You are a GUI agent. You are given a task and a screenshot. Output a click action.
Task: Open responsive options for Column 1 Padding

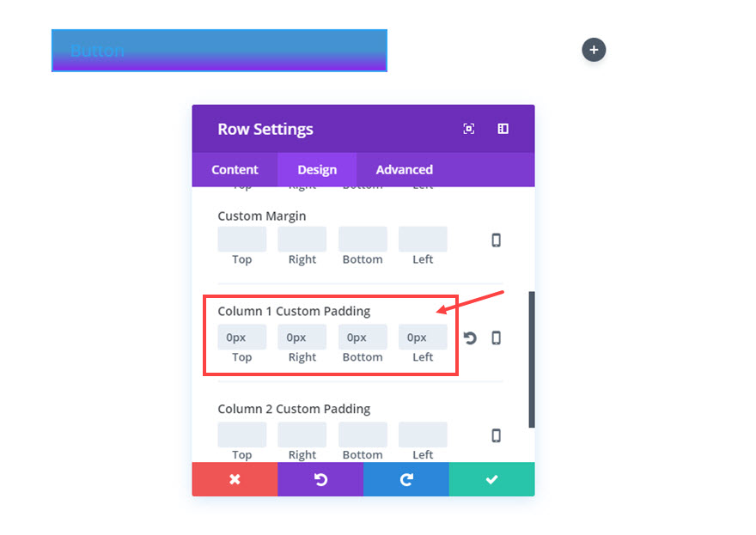[x=496, y=337]
